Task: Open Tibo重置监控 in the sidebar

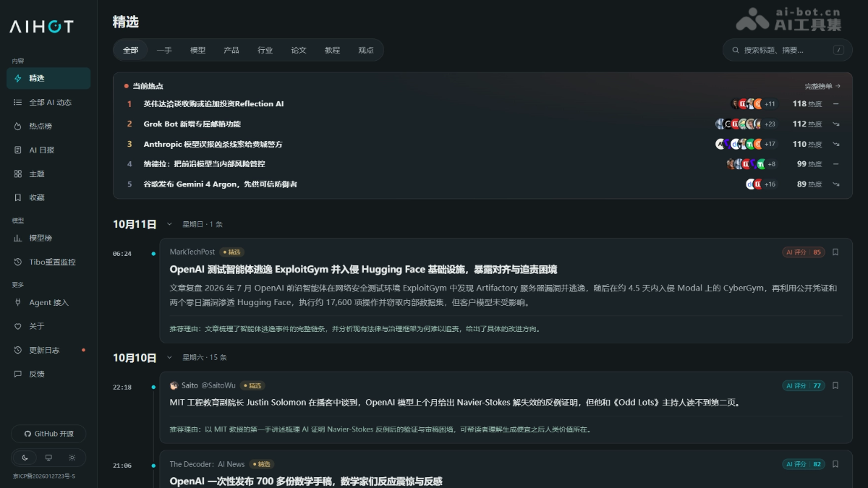Action: coord(48,262)
